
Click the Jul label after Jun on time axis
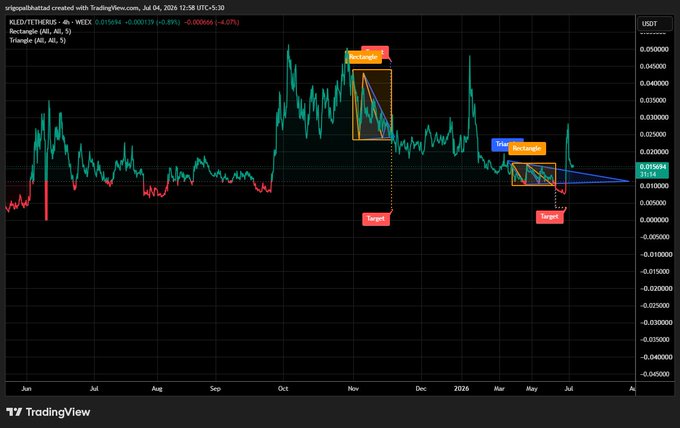click(x=94, y=389)
